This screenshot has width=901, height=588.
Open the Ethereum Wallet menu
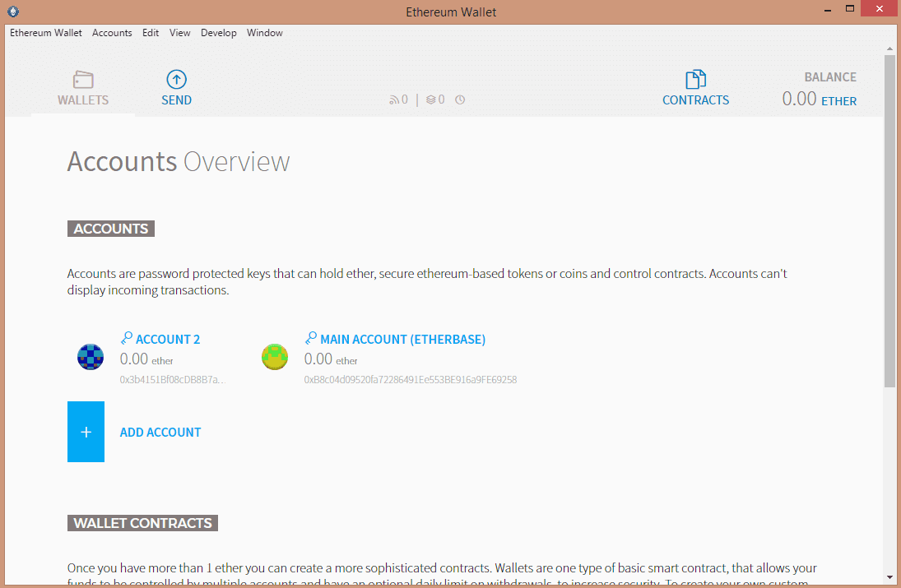tap(46, 33)
